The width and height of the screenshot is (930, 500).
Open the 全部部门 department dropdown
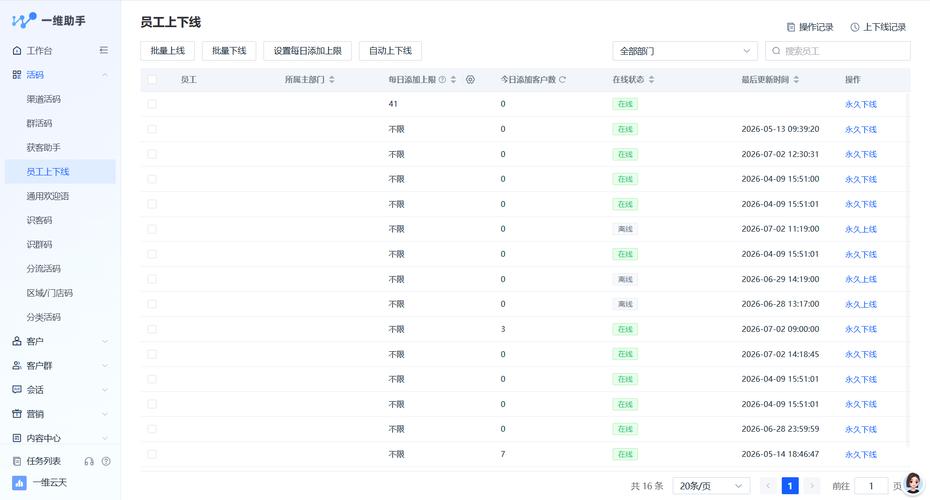point(685,51)
